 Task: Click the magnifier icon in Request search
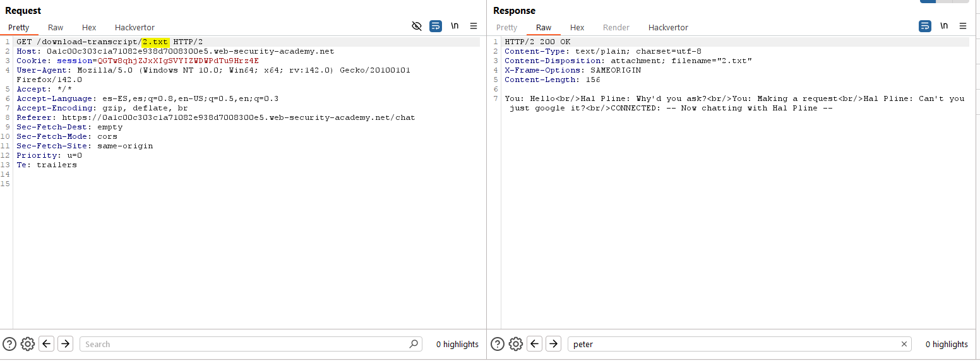point(414,344)
